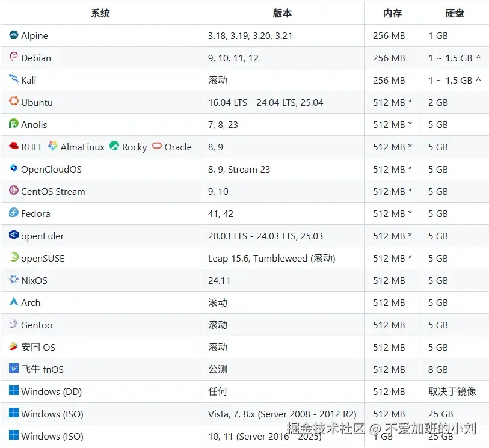The width and height of the screenshot is (489, 448).
Task: Click the Ubuntu logo icon
Action: [x=14, y=101]
